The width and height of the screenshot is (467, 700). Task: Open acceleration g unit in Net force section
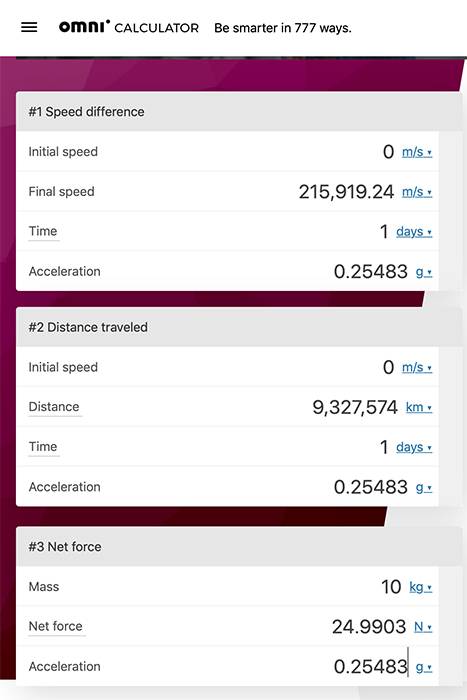tap(424, 667)
